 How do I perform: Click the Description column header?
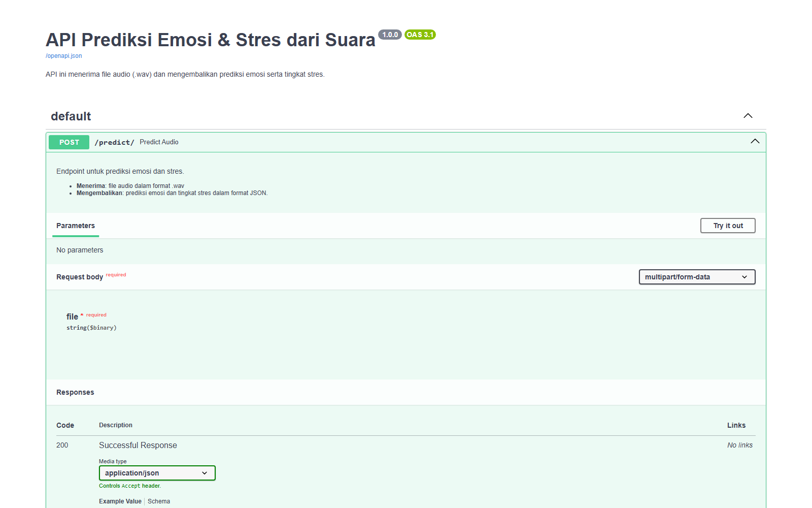coord(116,425)
